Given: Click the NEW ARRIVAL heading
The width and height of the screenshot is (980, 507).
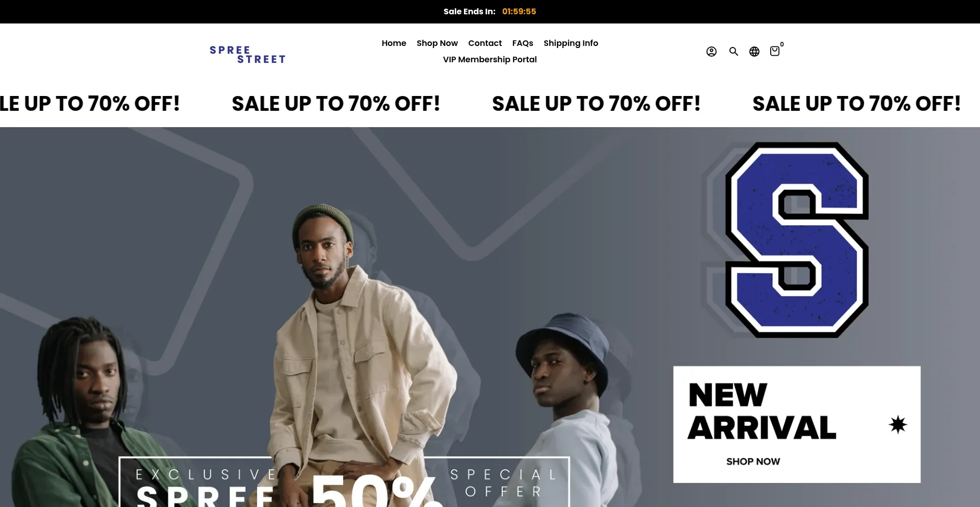Looking at the screenshot, I should pyautogui.click(x=762, y=412).
